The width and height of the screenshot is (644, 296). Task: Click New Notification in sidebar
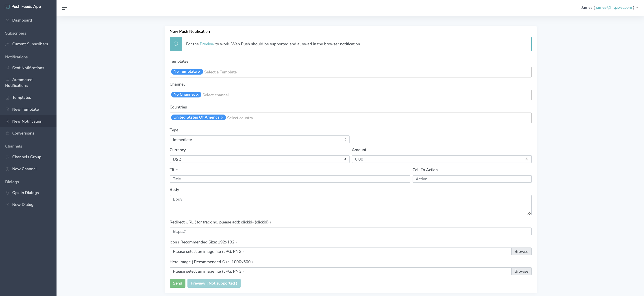pos(27,121)
